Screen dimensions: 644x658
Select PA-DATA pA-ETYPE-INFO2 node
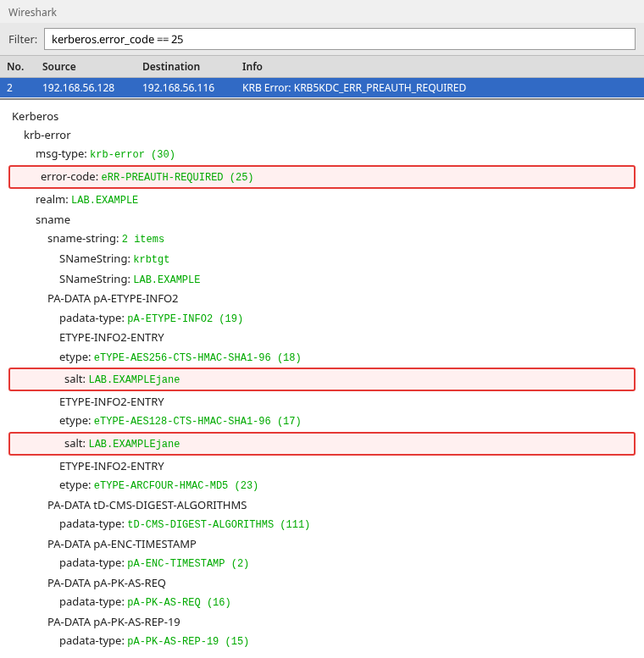pyautogui.click(x=113, y=299)
